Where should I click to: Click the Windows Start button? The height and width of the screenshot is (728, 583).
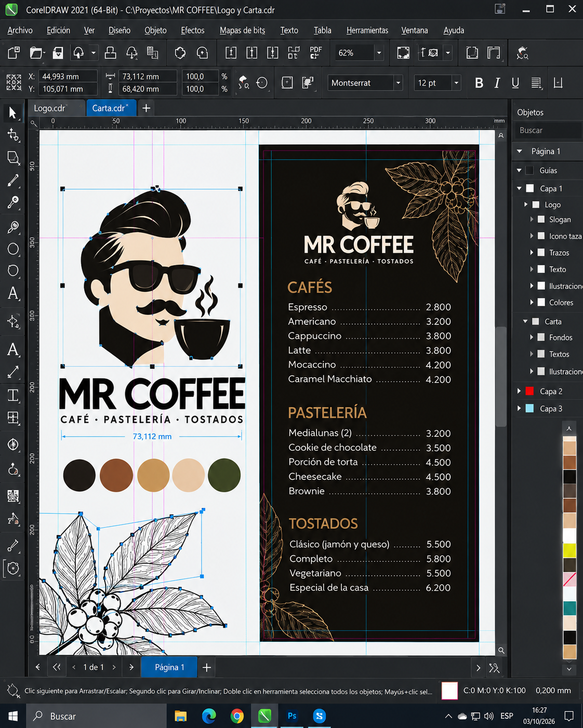pyautogui.click(x=13, y=717)
